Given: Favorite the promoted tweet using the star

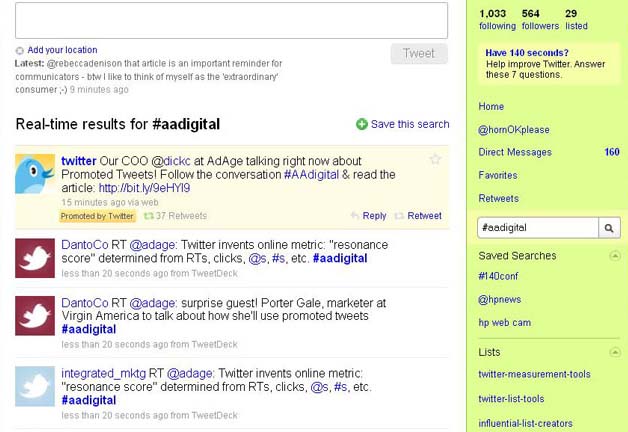Looking at the screenshot, I should [x=435, y=159].
